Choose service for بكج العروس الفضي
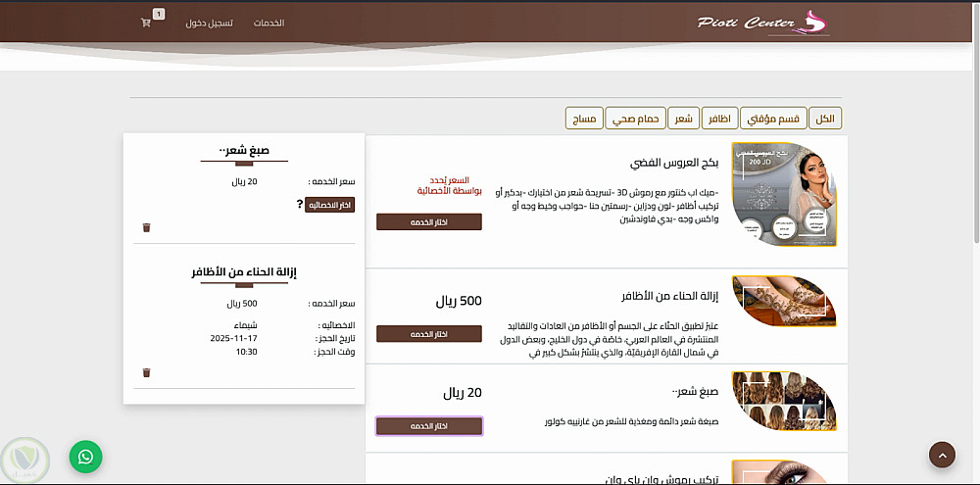Image resolution: width=980 pixels, height=485 pixels. click(x=429, y=221)
